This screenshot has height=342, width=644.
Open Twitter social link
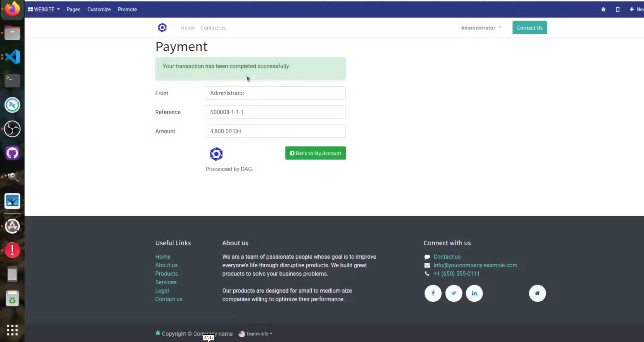click(454, 293)
